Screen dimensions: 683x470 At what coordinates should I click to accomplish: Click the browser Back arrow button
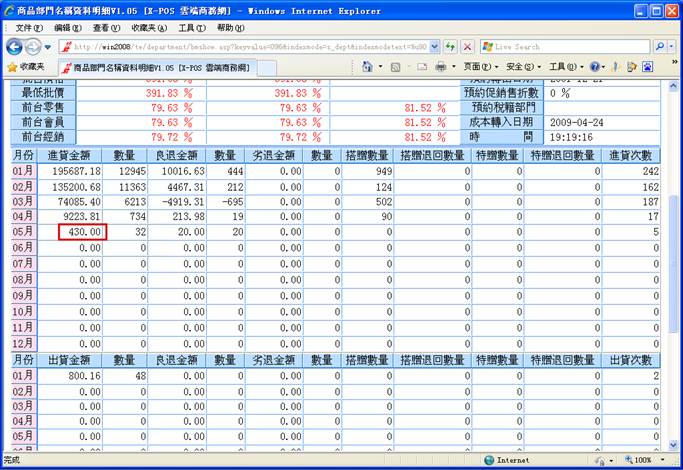[x=15, y=47]
